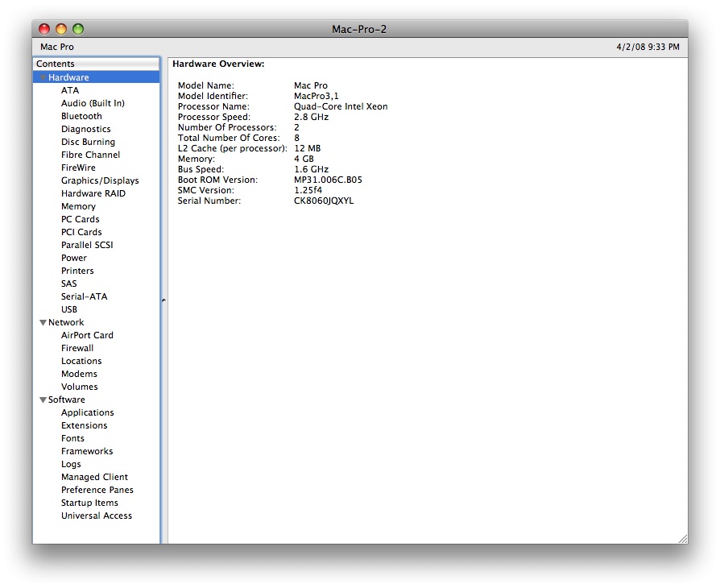Viewport: 720px width, 588px height.
Task: Open Locations entry
Action: (x=81, y=361)
